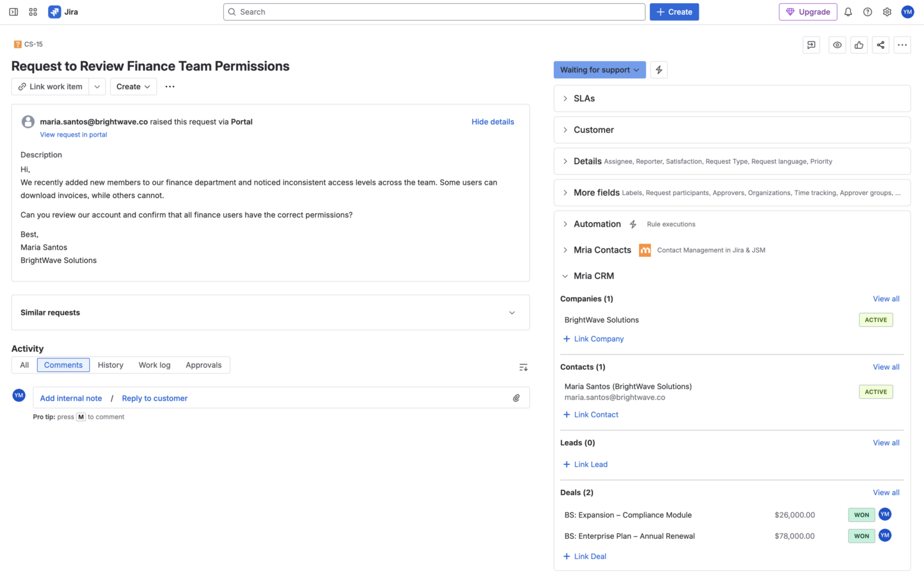Collapse the Mria CRM panel

[x=565, y=276]
